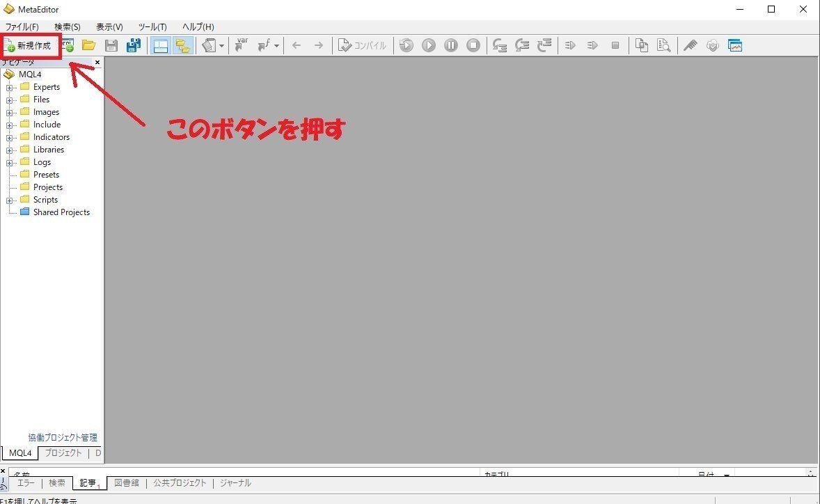
Task: Insert a variable using the var icon
Action: click(242, 45)
